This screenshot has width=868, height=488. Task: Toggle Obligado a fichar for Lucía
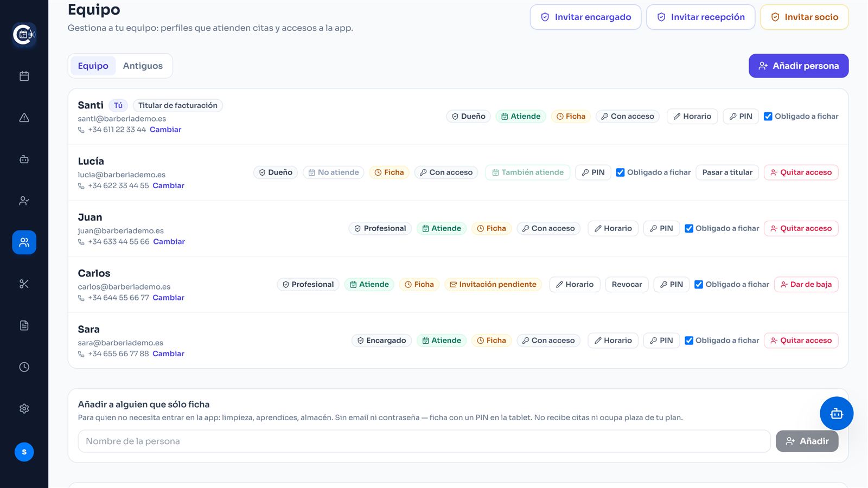pyautogui.click(x=620, y=172)
